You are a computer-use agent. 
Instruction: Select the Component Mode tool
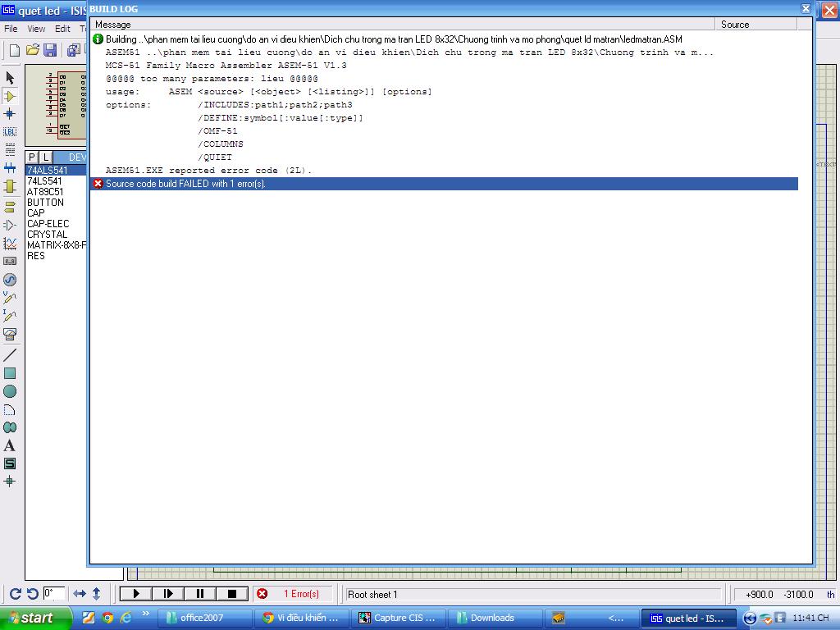click(10, 96)
